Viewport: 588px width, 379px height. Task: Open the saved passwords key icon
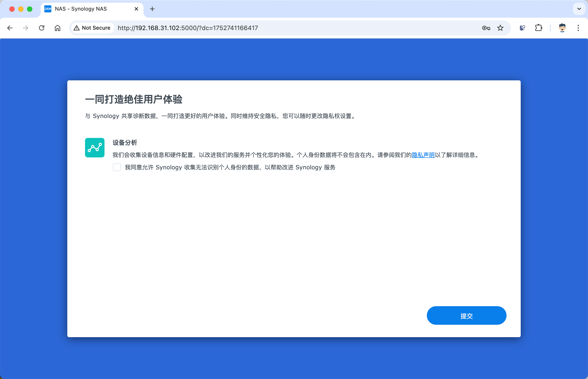486,28
